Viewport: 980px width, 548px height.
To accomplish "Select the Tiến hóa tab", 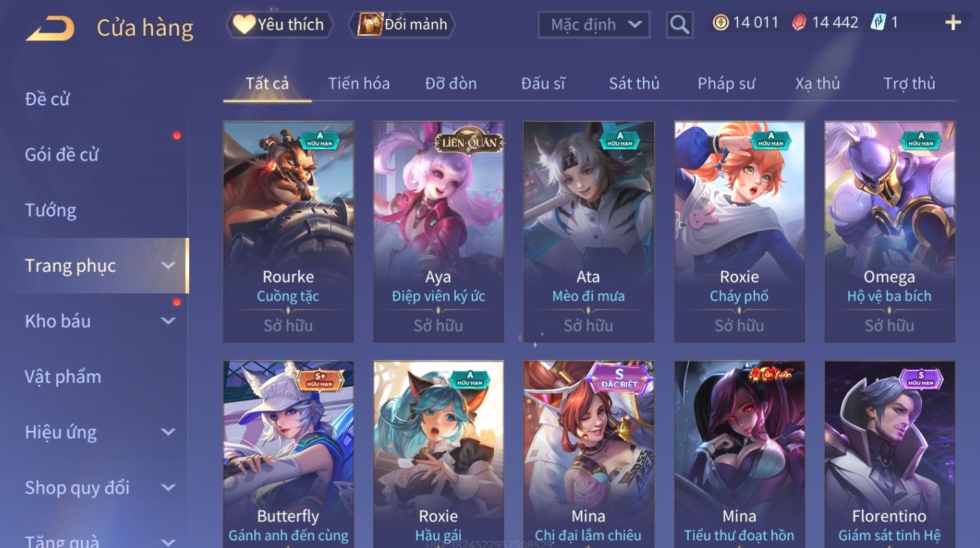I will [359, 83].
